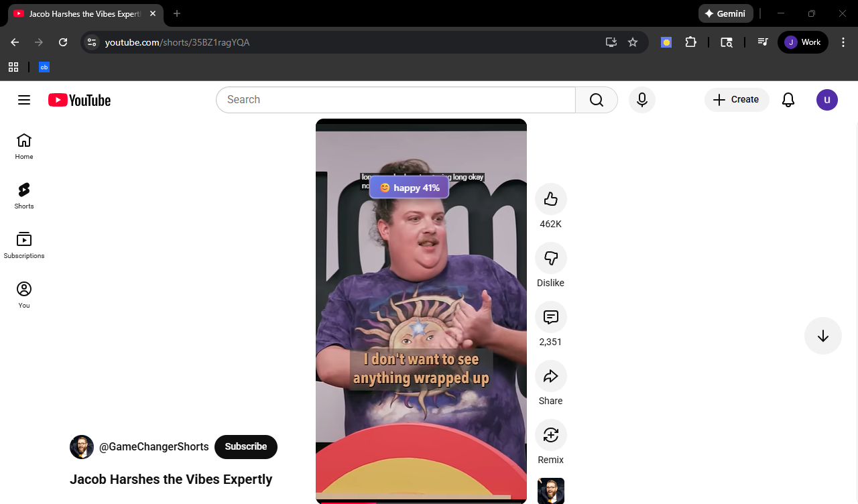The height and width of the screenshot is (504, 858).
Task: Like the video
Action: [x=550, y=198]
